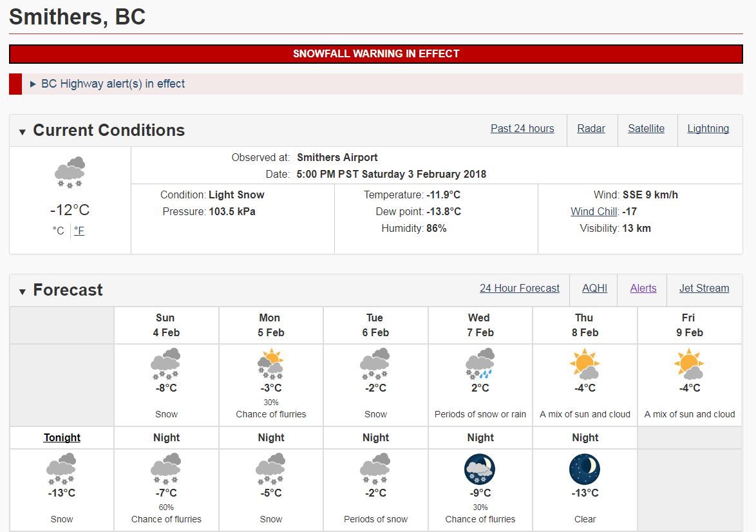Click Thursday 8 Feb sun and cloud icon
The height and width of the screenshot is (532, 756).
click(x=584, y=364)
